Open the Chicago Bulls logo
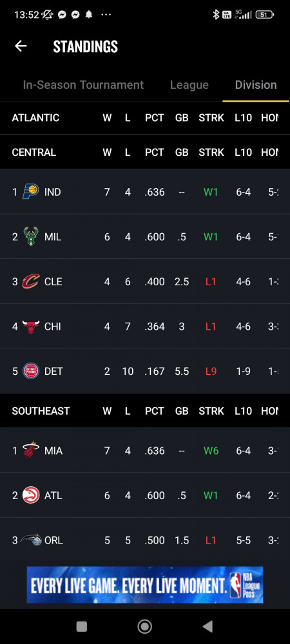290x644 pixels. pos(31,327)
